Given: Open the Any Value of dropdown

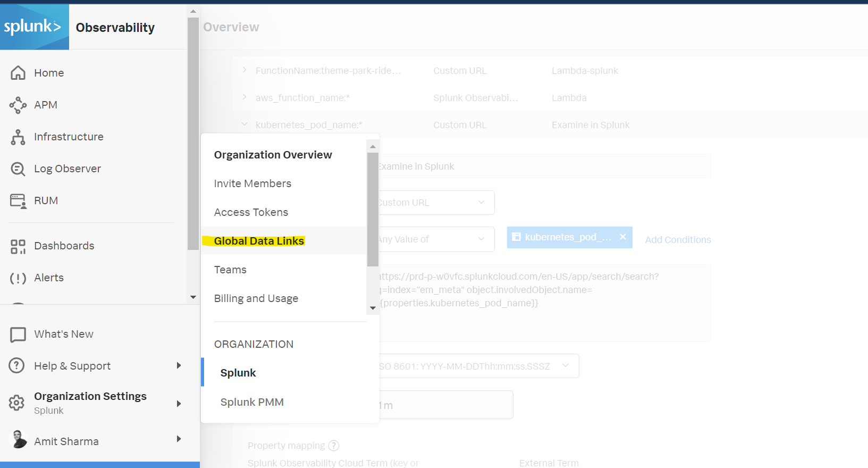Looking at the screenshot, I should (436, 239).
